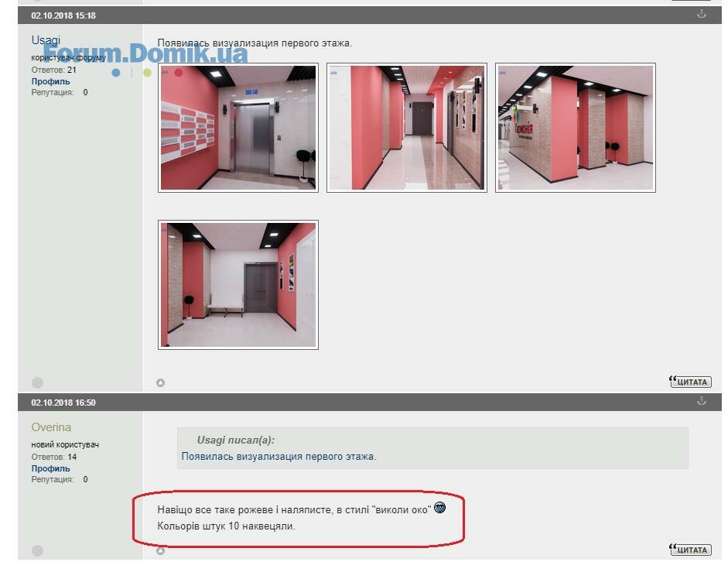728x562 pixels.
Task: Click the '02.10.2018 15:18' post timestamp
Action: pos(63,15)
